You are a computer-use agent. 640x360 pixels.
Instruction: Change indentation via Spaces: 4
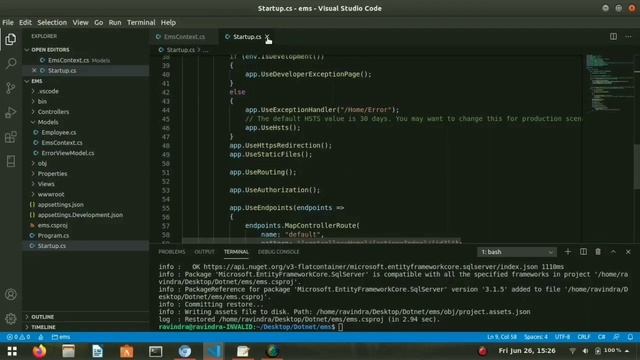point(536,337)
